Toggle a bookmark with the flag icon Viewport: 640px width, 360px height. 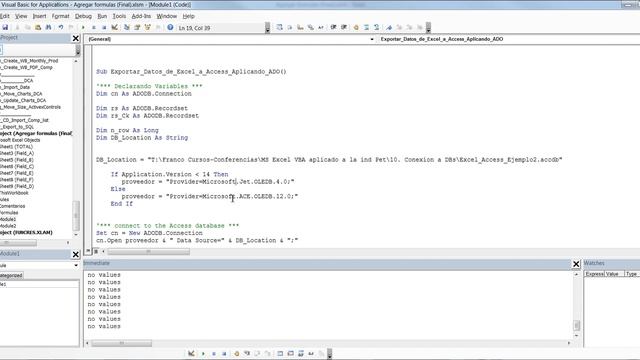pos(389,27)
